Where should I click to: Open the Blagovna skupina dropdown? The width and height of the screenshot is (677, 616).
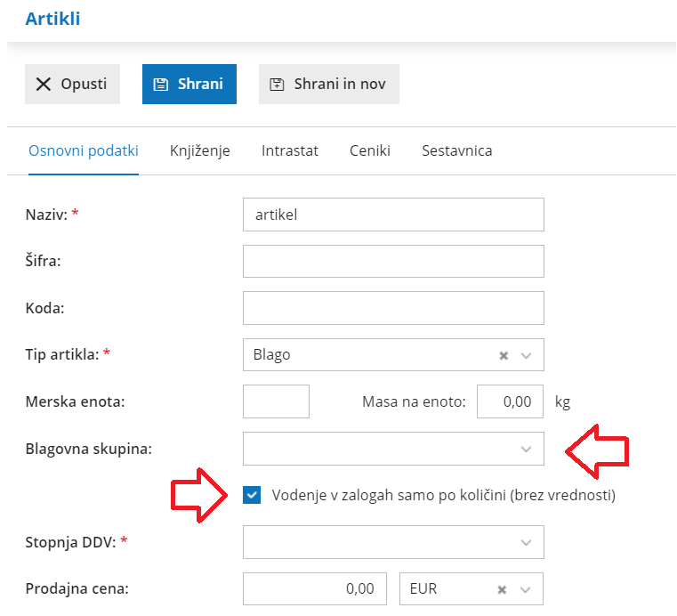coord(393,449)
